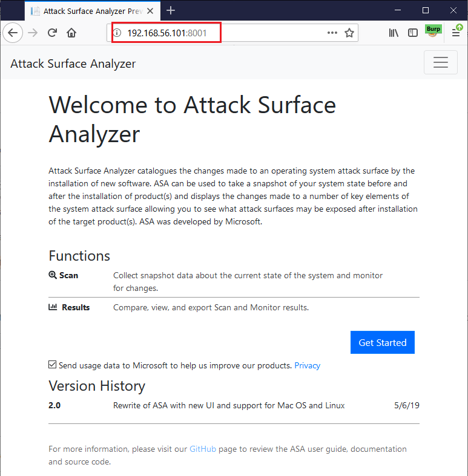Click 'Compare, view, and export' description
Image resolution: width=468 pixels, height=476 pixels.
(x=211, y=307)
